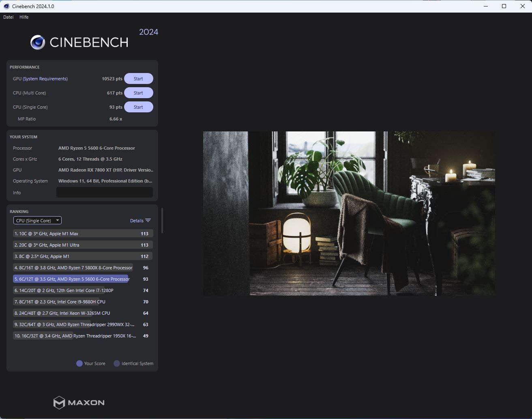The width and height of the screenshot is (532, 419).
Task: Click the processor name AMD Ryzen 5 5600
Action: (97, 148)
